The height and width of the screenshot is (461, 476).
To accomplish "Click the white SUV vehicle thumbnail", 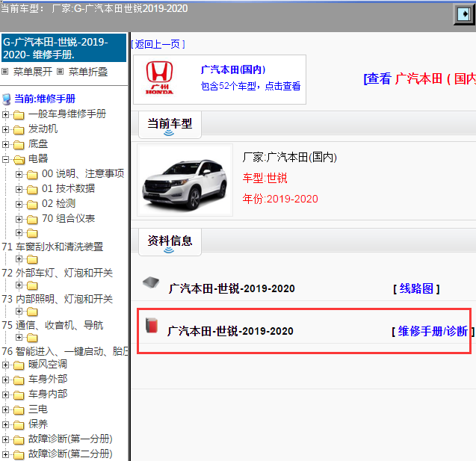I will [x=185, y=180].
